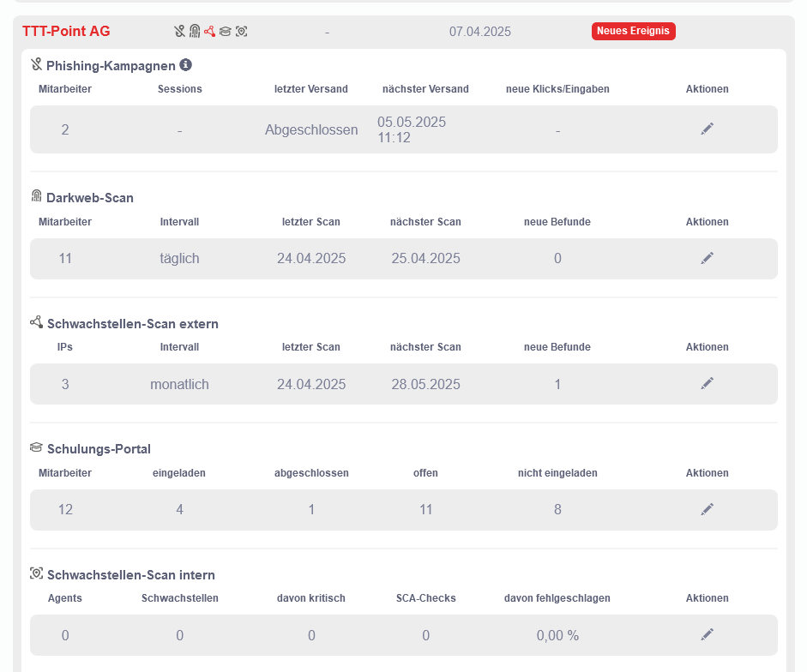Click the red share-nodes icon in header
807x672 pixels.
tap(209, 32)
